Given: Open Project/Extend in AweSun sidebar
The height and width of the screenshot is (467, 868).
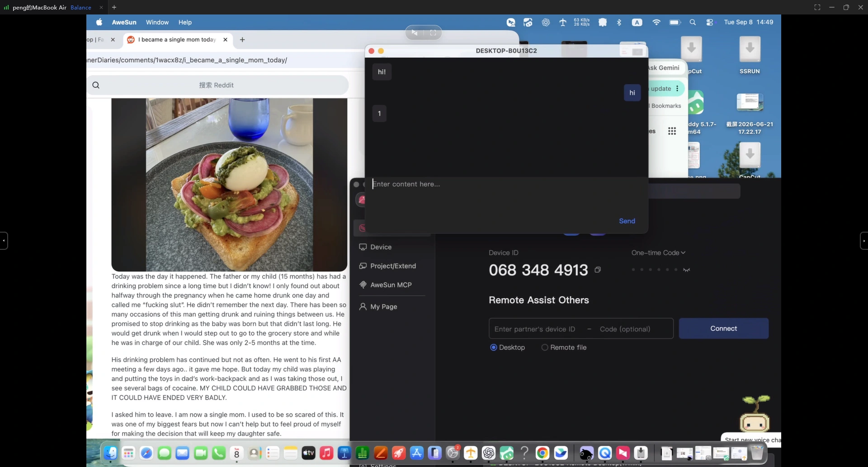Looking at the screenshot, I should pyautogui.click(x=387, y=266).
